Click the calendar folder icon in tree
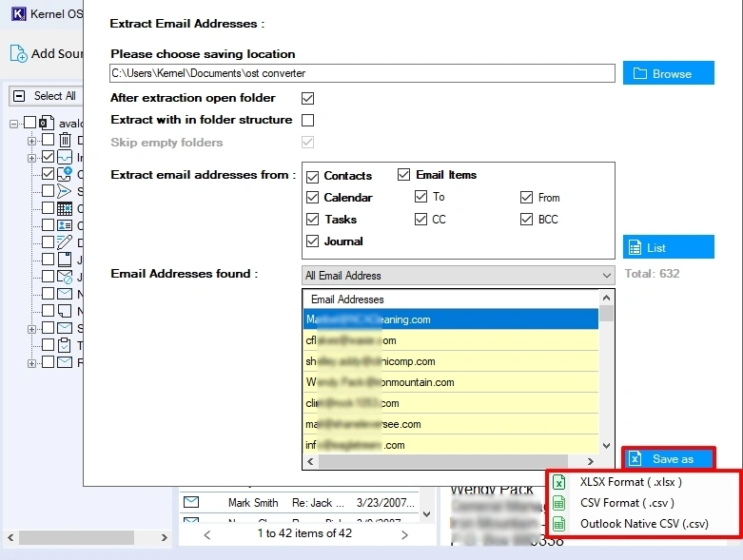Image resolution: width=743 pixels, height=560 pixels. (65, 208)
